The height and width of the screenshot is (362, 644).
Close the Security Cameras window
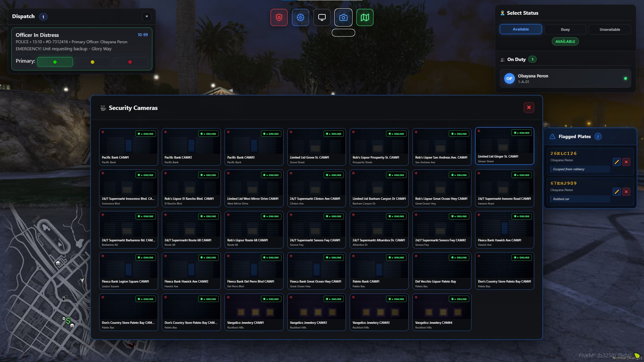pyautogui.click(x=529, y=108)
